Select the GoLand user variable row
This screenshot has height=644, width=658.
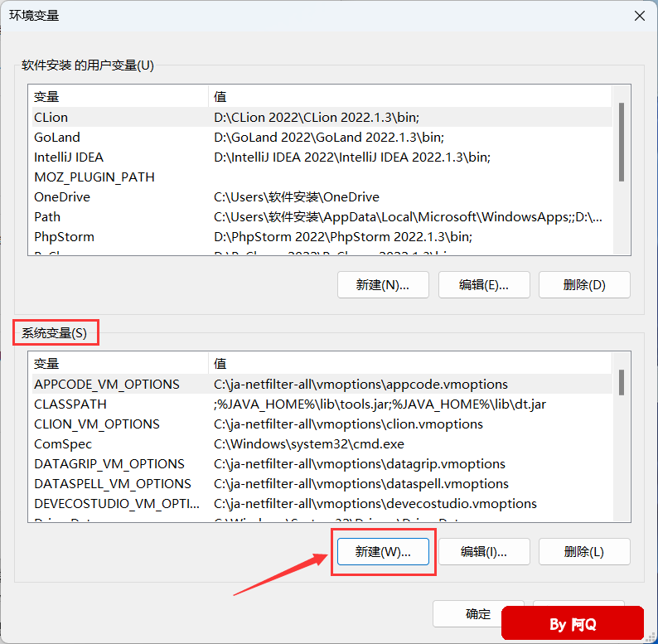click(x=322, y=138)
